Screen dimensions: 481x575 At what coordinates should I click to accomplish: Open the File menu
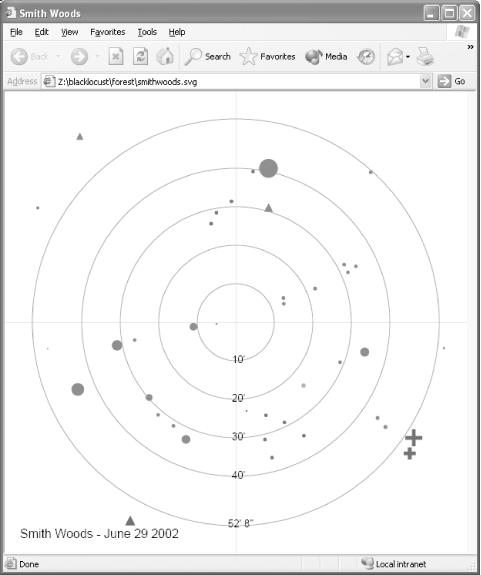coord(16,32)
